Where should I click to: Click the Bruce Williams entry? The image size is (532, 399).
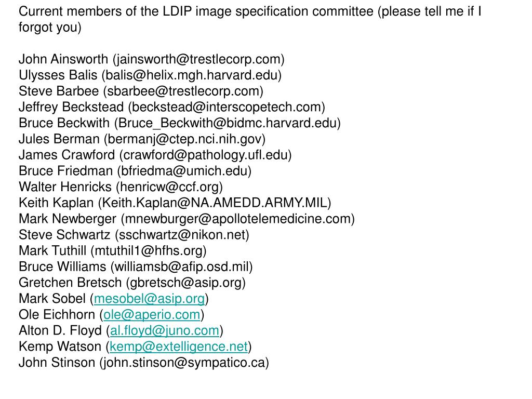136,267
